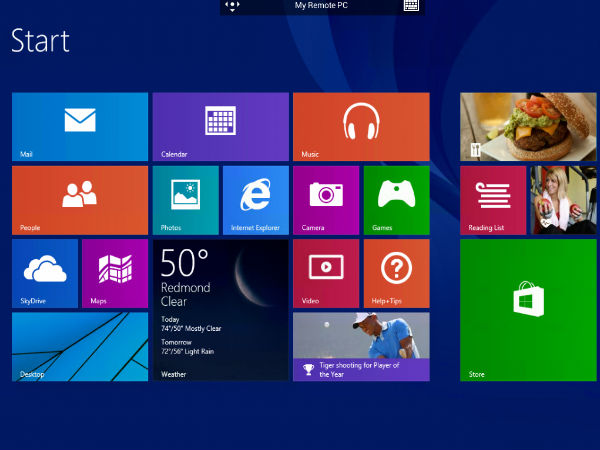
Task: Open the People tile
Action: pyautogui.click(x=80, y=200)
